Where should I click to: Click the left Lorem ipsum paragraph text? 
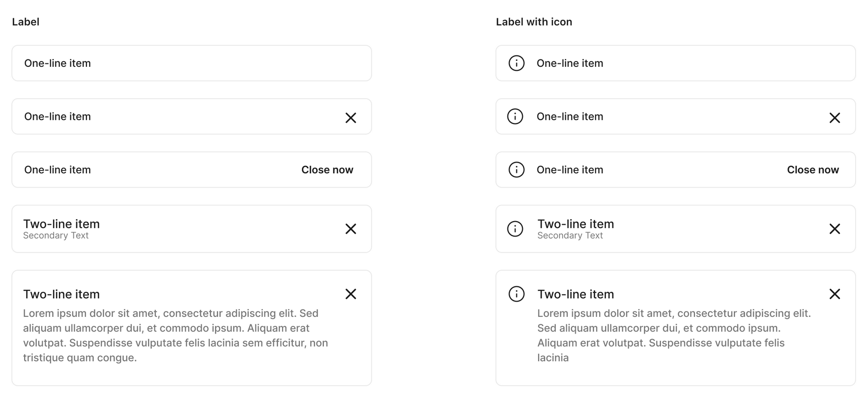[175, 335]
